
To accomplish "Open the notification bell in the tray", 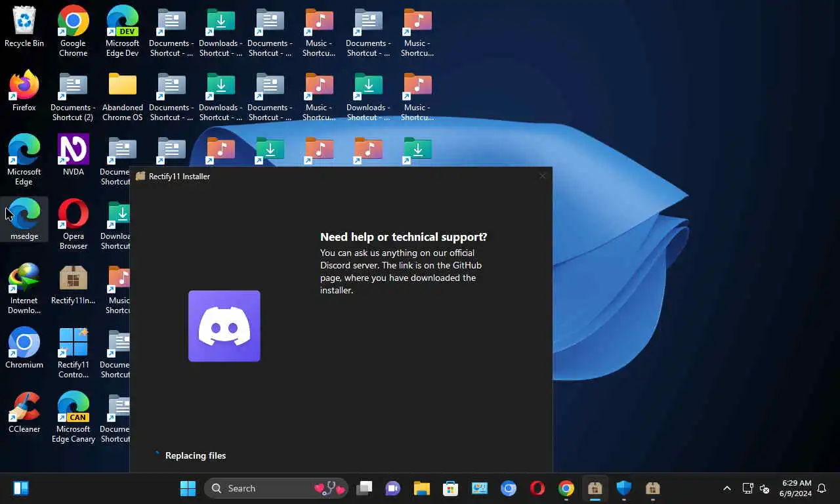I will pos(822,488).
